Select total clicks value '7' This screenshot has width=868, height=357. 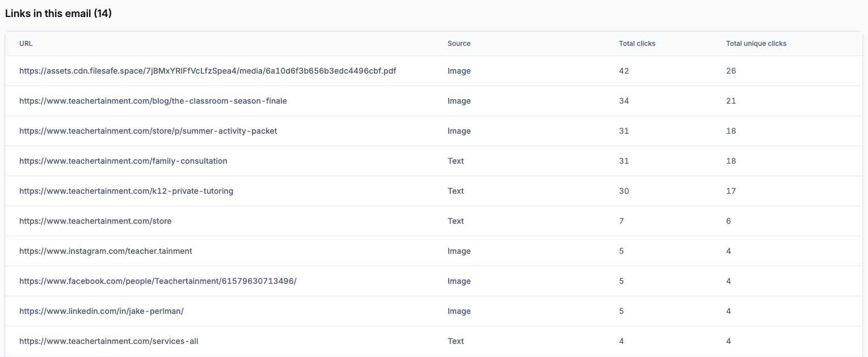621,221
